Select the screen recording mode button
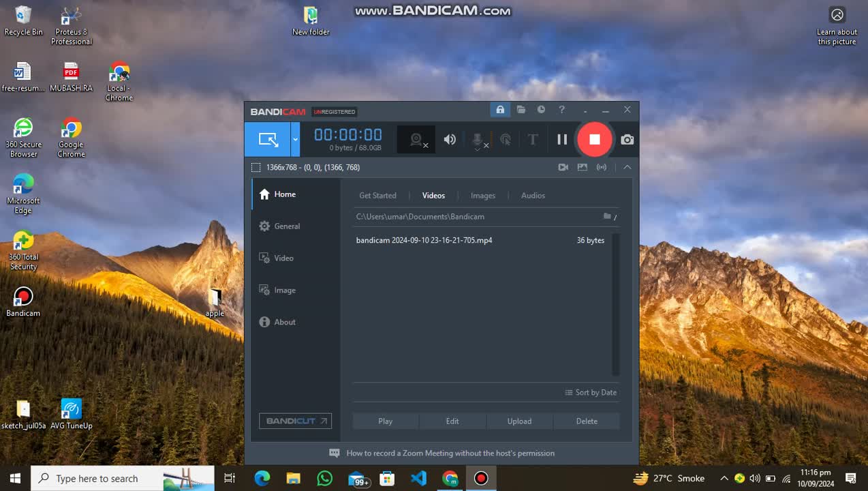 268,139
